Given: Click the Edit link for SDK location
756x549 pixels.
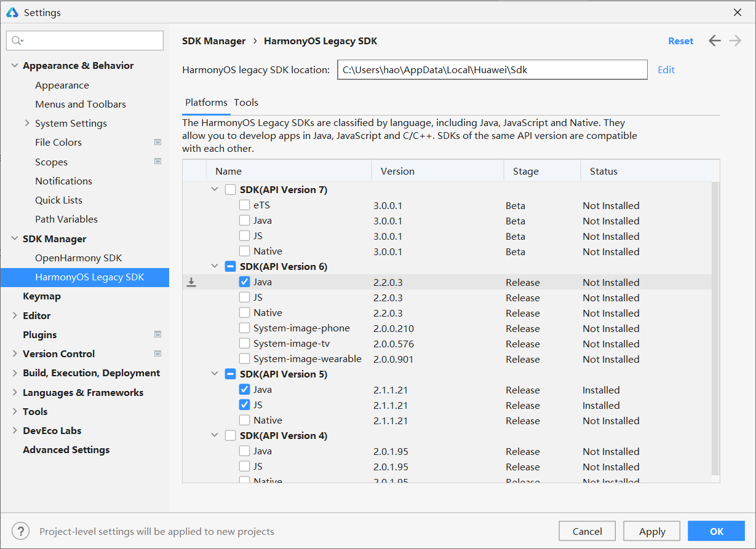Looking at the screenshot, I should tap(666, 70).
